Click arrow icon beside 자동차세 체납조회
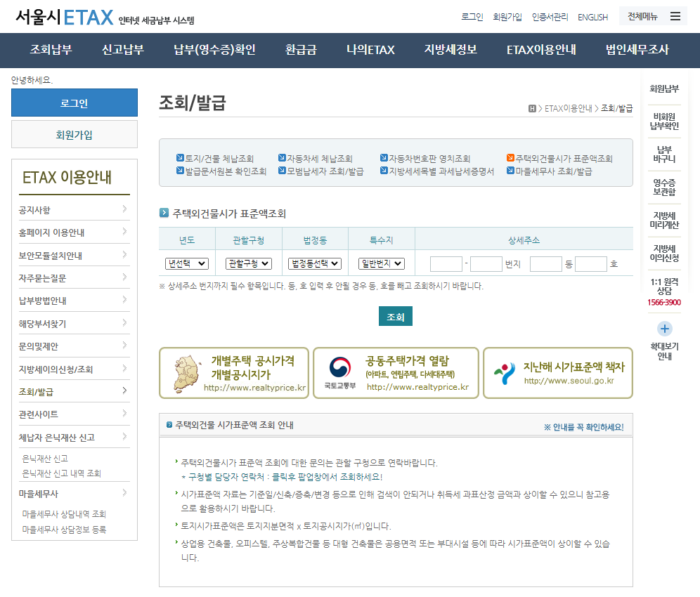This screenshot has width=700, height=597. [x=282, y=157]
